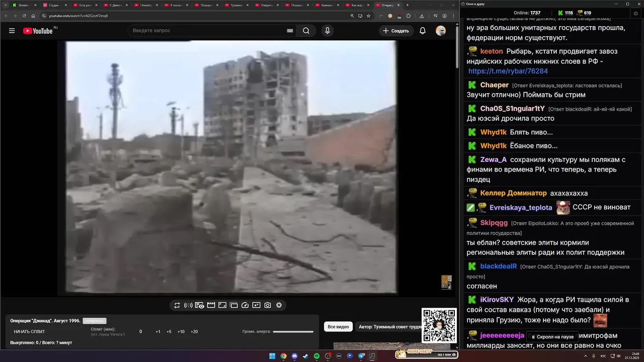Click the 'Zewa_A' username in chat
The width and height of the screenshot is (644, 362).
tap(494, 159)
